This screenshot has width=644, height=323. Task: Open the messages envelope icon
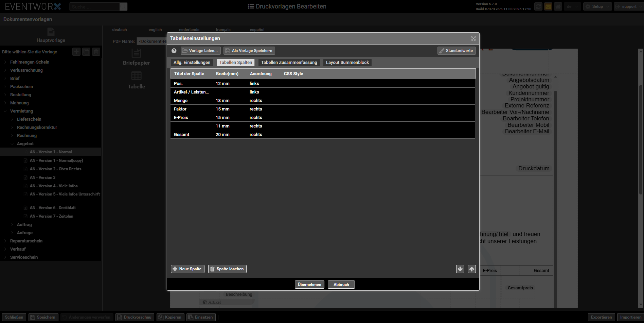548,6
